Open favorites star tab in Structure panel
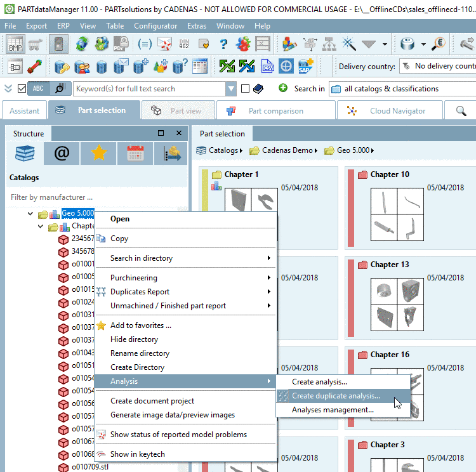The height and width of the screenshot is (472, 476). pos(98,154)
